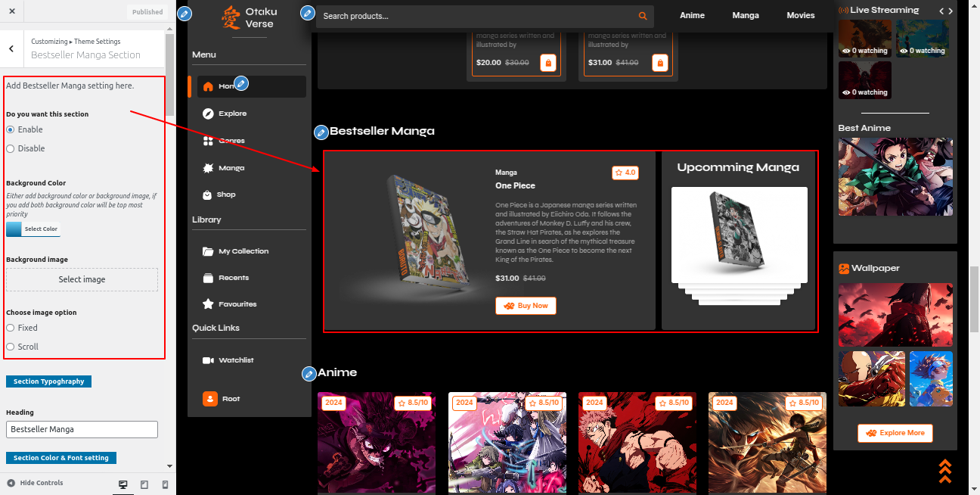
Task: Switch to desktop preview device icon
Action: pyautogui.click(x=123, y=484)
